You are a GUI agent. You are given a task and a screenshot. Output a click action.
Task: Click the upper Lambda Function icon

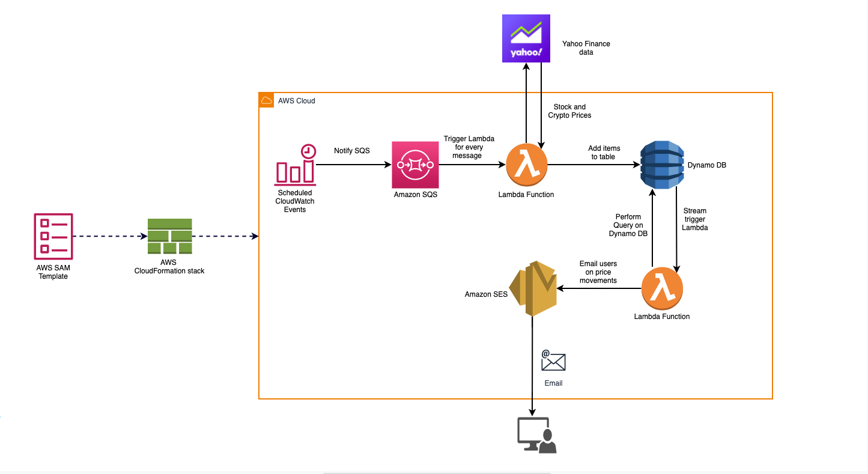526,164
